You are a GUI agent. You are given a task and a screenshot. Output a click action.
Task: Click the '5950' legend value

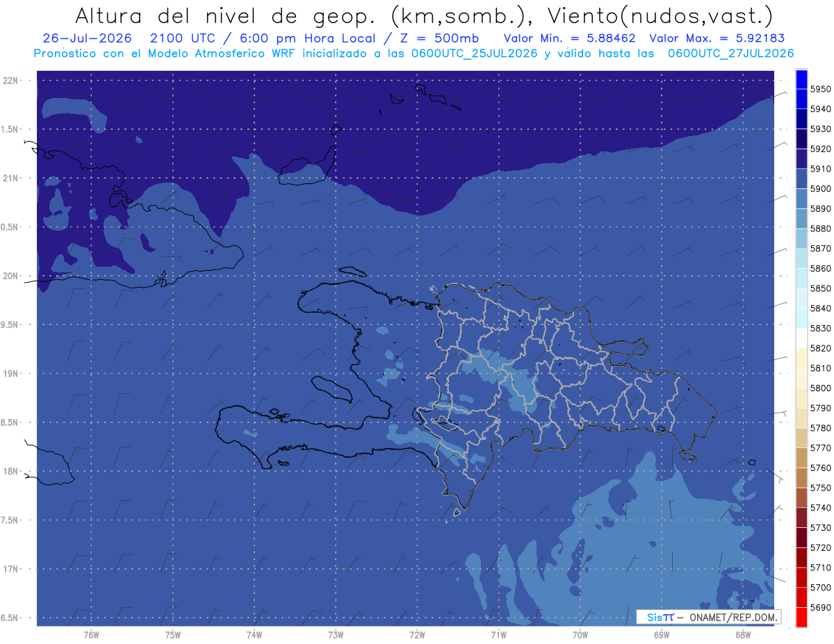click(x=821, y=89)
